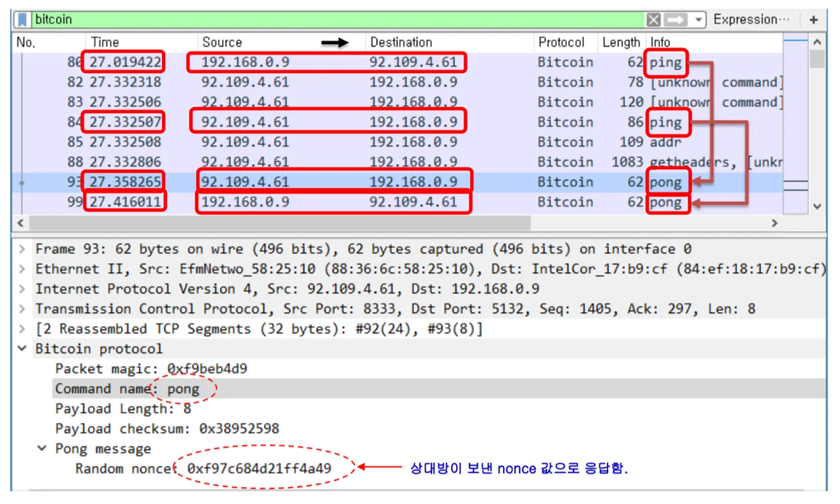
Task: Clear the display filter with the X button
Action: tap(653, 20)
